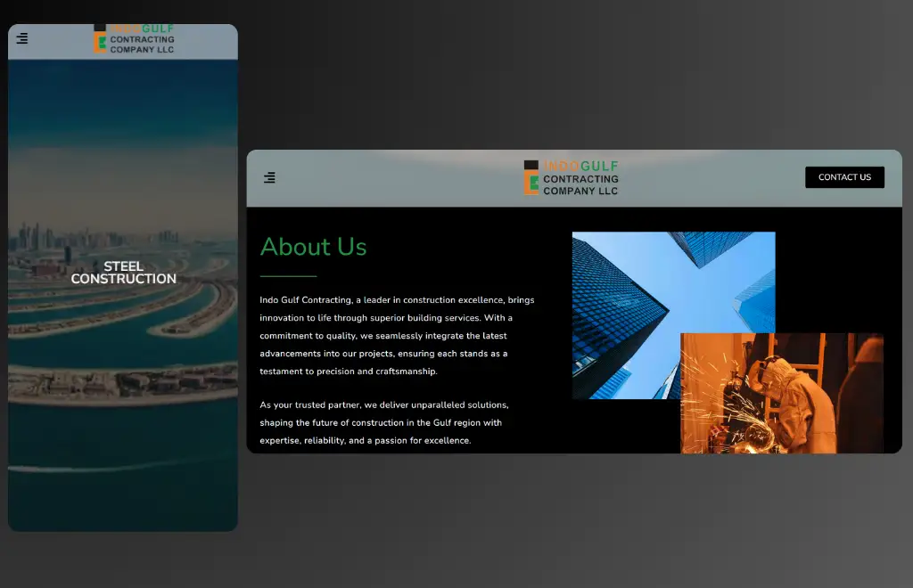The image size is (913, 588).
Task: Open the hamburger menu in desktop header
Action: point(269,178)
